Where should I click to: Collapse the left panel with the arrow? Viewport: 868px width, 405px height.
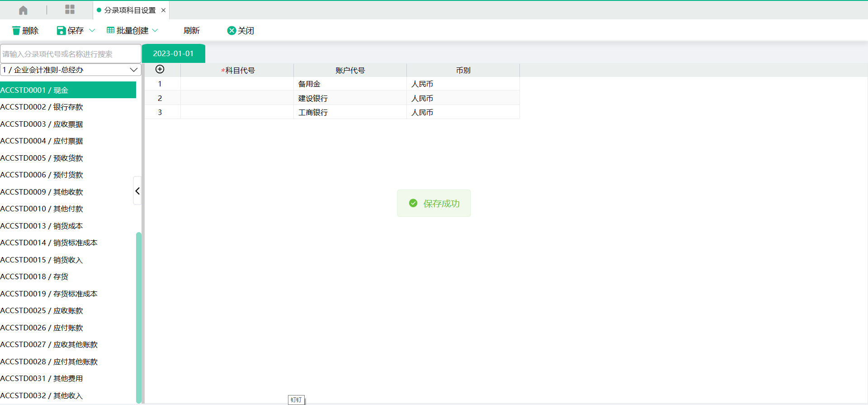(x=137, y=191)
